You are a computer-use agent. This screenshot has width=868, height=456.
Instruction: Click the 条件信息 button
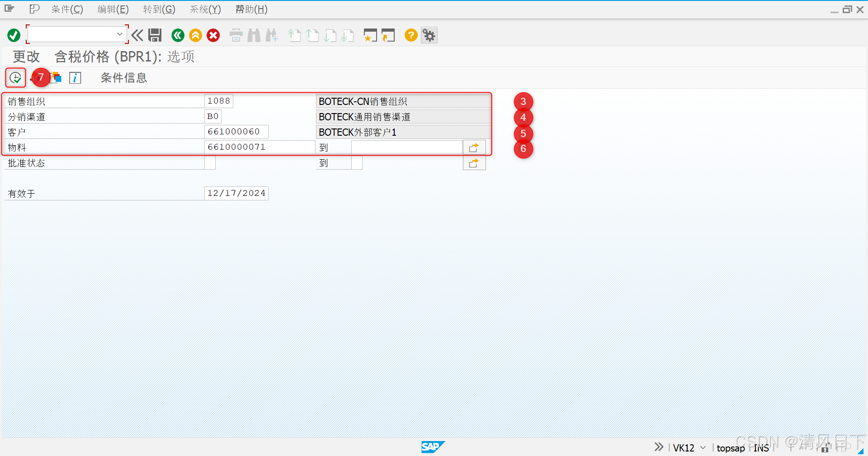coord(123,78)
